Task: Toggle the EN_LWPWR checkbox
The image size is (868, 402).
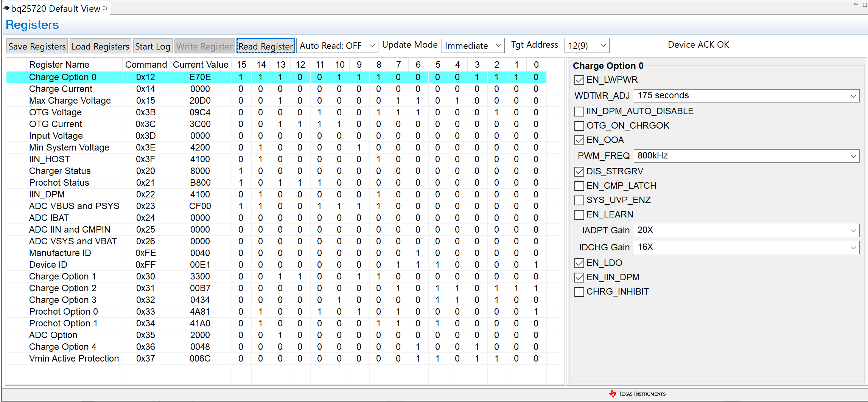Action: point(579,80)
